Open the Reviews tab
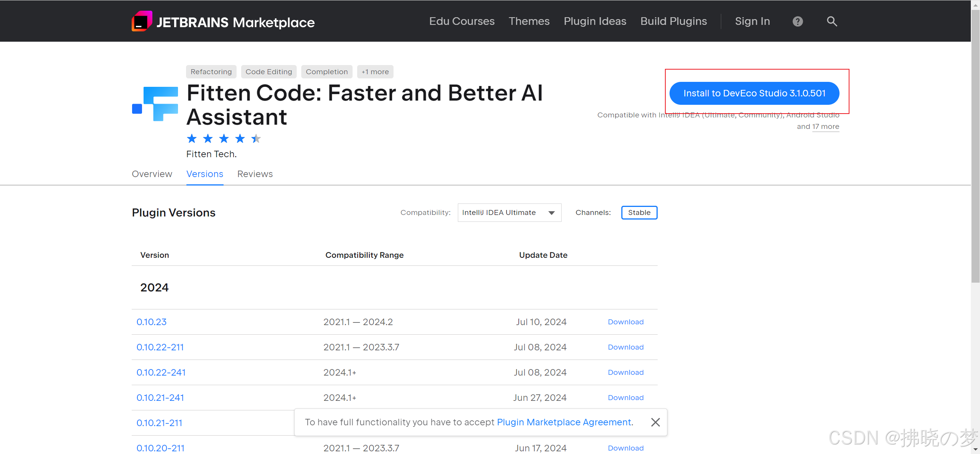The height and width of the screenshot is (454, 980). [x=255, y=174]
